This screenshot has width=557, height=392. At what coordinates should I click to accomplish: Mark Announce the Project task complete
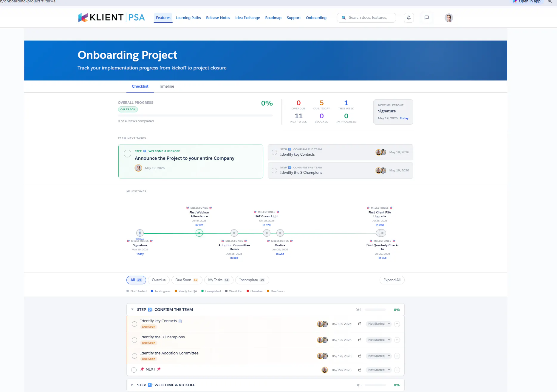tap(127, 154)
